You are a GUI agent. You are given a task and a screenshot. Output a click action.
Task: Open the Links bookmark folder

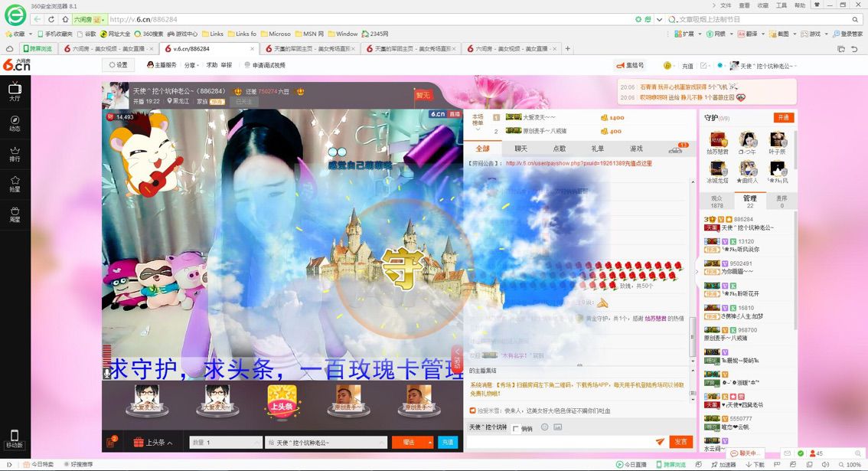[213, 34]
